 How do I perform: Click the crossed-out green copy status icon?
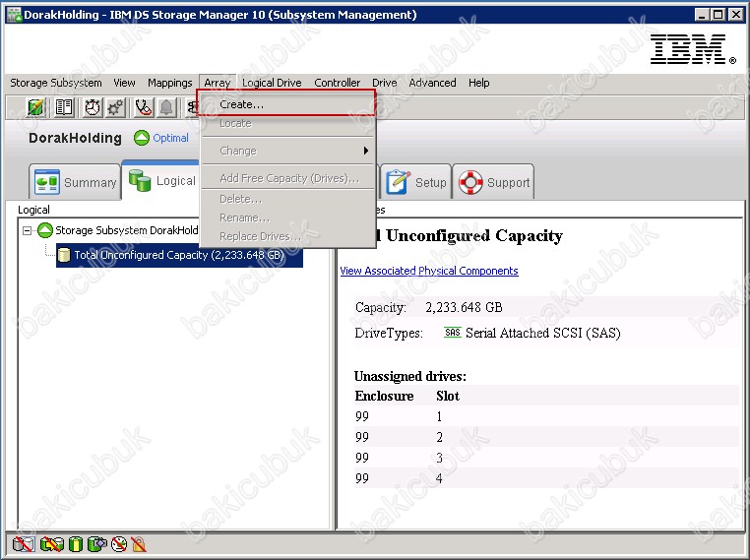tap(52, 543)
